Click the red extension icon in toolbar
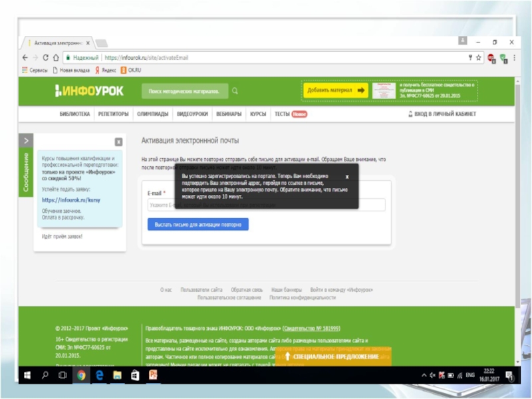The image size is (532, 399). (x=491, y=59)
